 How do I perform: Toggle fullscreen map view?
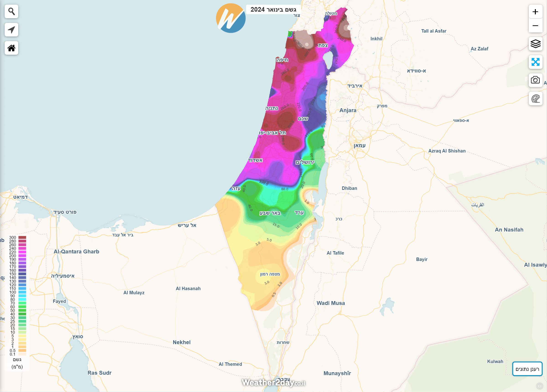click(535, 62)
